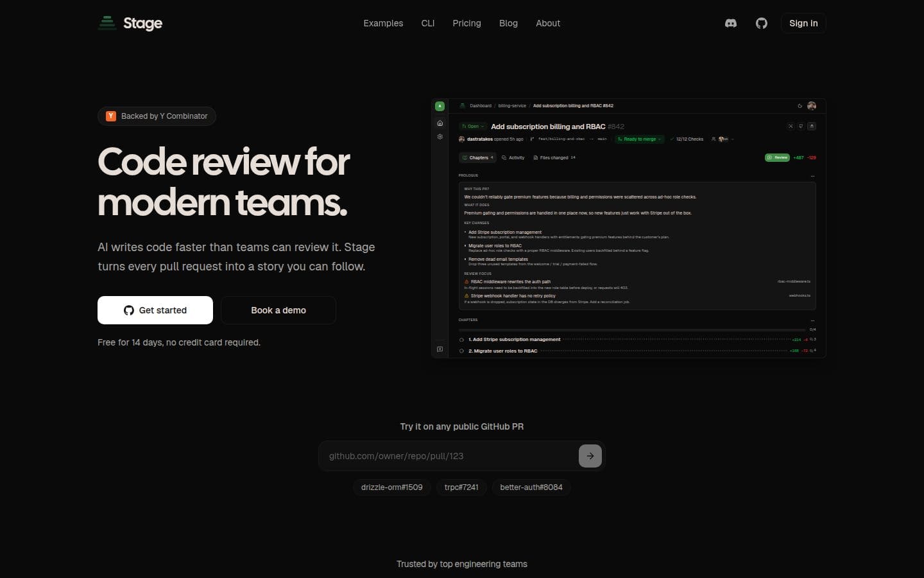The width and height of the screenshot is (924, 578).
Task: Click the Remove dead email templates key change
Action: [x=498, y=259]
